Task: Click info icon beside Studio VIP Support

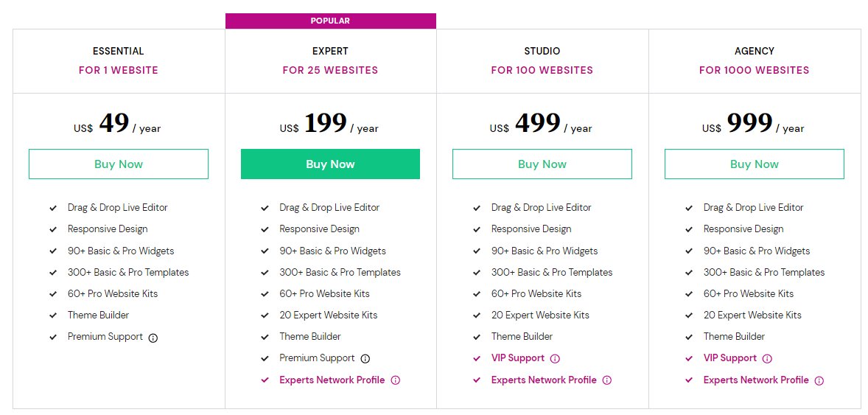Action: point(556,358)
